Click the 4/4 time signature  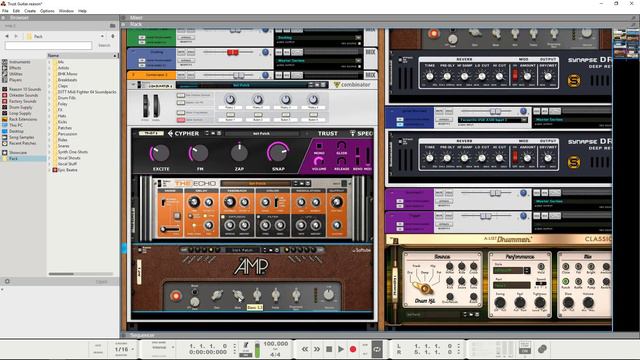[276, 354]
